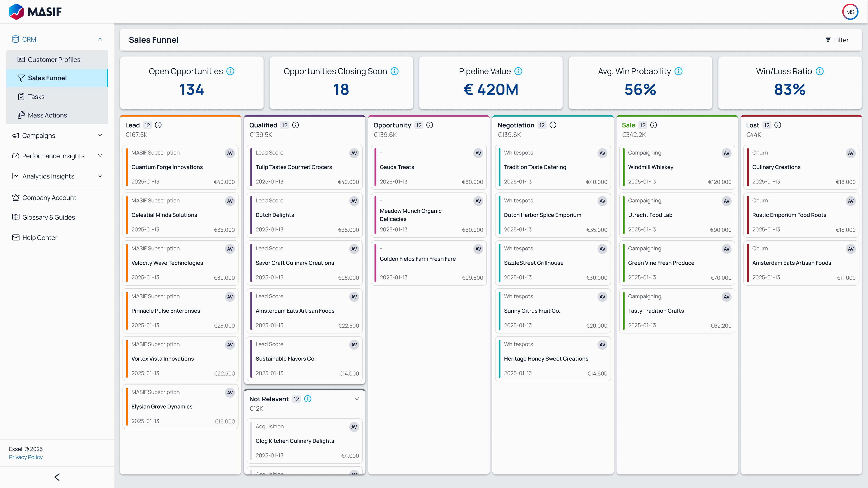Click info icon beside Open Opportunities
The height and width of the screenshot is (488, 868).
(230, 71)
